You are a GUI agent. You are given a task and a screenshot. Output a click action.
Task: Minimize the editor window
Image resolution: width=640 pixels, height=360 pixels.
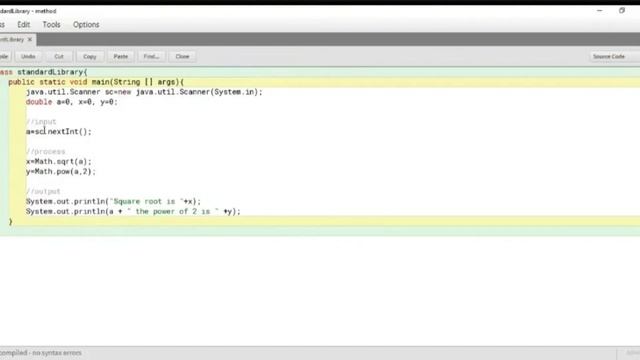pos(600,11)
